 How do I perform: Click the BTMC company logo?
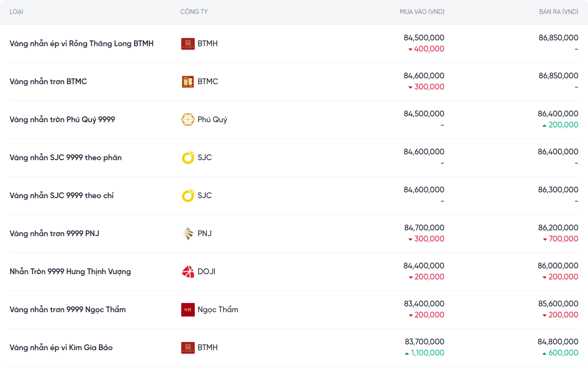[188, 82]
